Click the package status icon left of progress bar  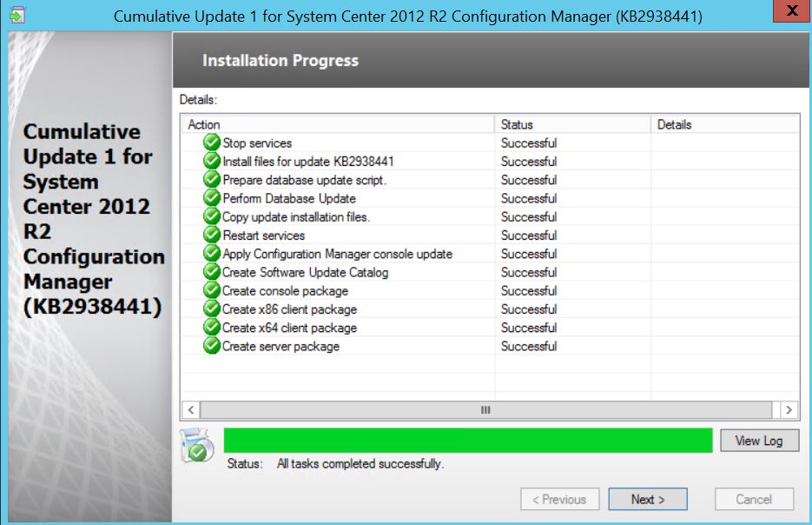point(197,445)
